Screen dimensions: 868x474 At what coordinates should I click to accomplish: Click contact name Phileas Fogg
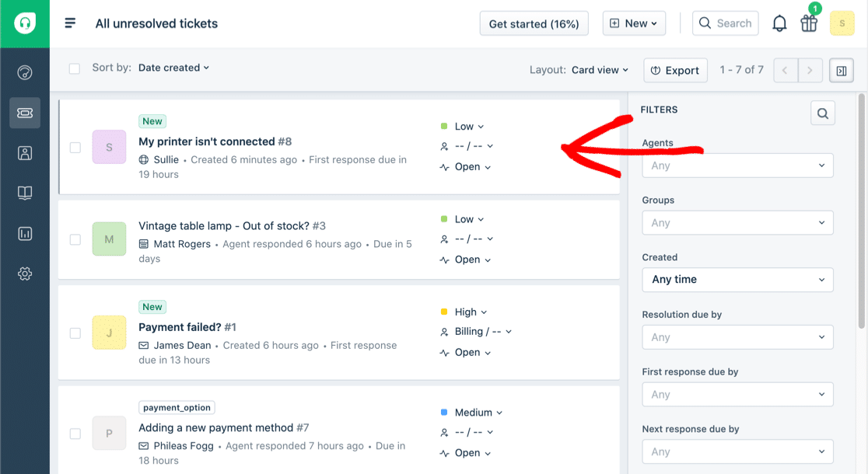pos(184,446)
